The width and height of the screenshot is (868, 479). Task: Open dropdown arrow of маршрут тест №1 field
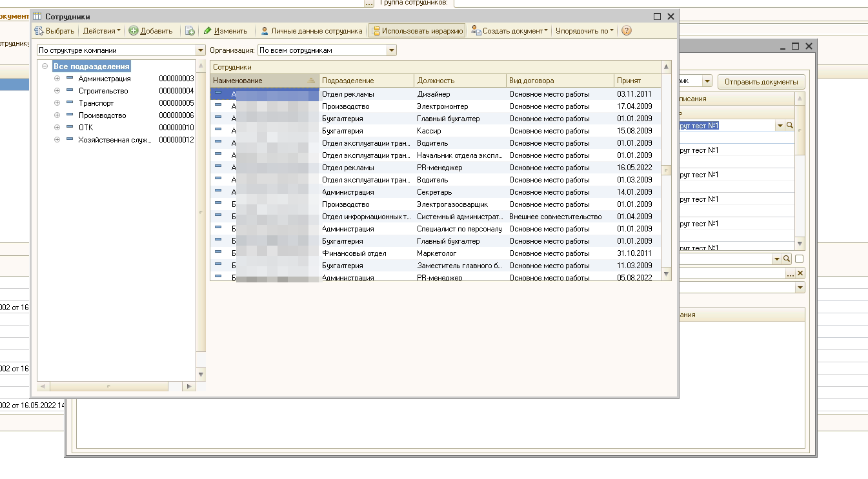coord(780,126)
